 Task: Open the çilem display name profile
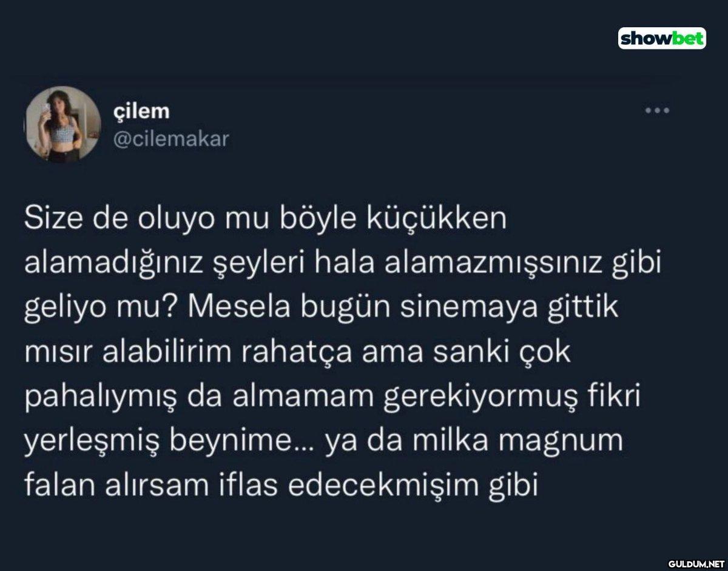pos(142,112)
